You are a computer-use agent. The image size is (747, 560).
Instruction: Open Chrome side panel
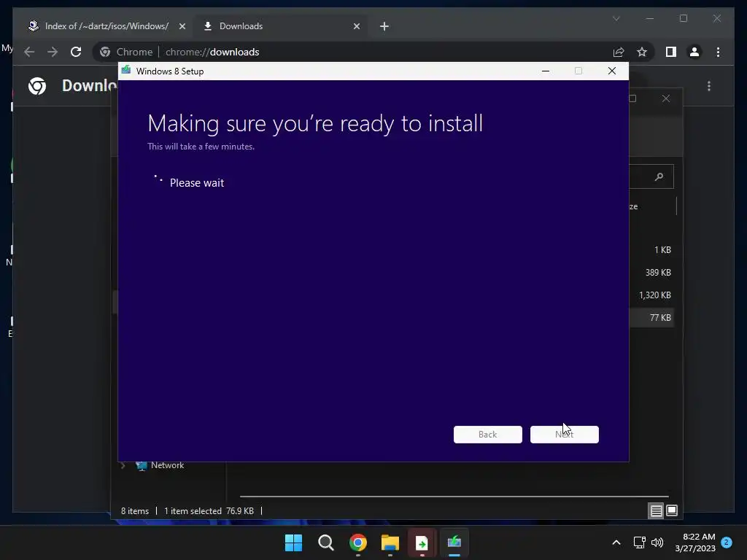tap(671, 52)
